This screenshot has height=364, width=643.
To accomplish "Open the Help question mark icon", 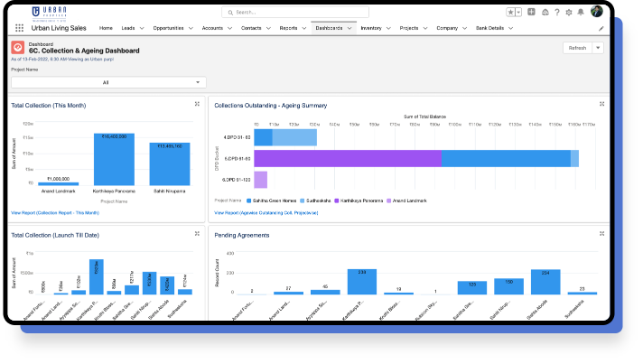I will coord(556,12).
